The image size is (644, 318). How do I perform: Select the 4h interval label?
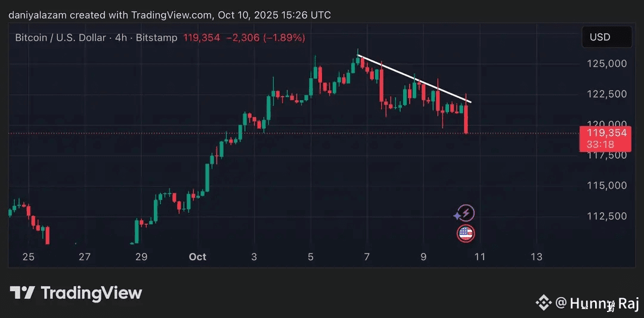point(121,38)
